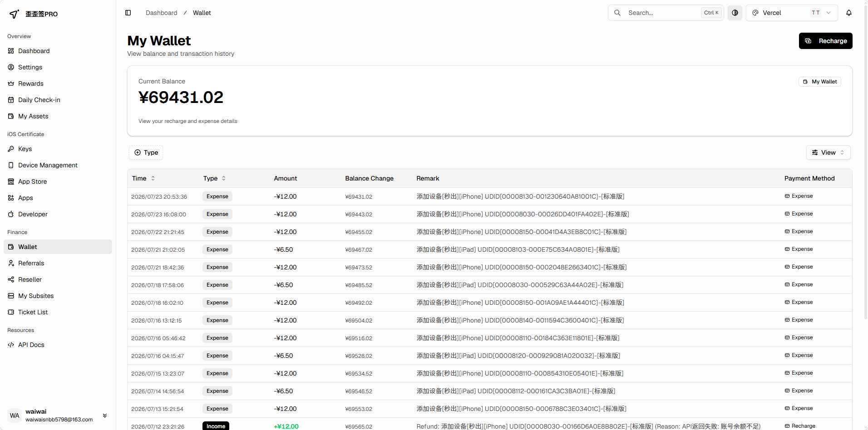Screen dimensions: 868x430
Task: Click the Payment Method column header
Action: (809, 178)
